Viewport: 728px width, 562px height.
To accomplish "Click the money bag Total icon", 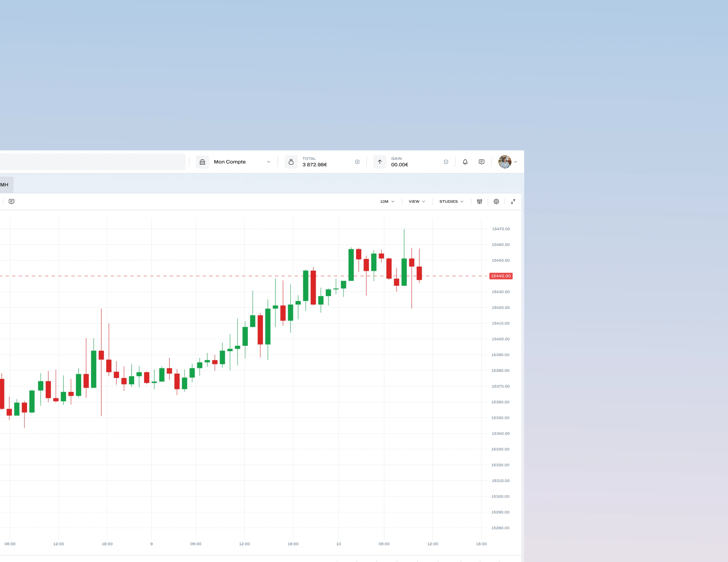I will pos(291,162).
